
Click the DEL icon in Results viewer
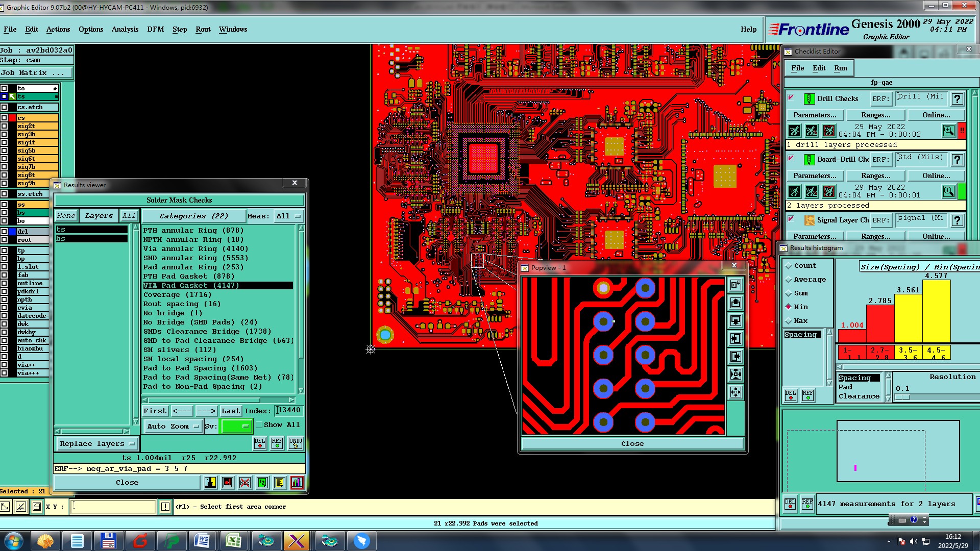click(260, 443)
